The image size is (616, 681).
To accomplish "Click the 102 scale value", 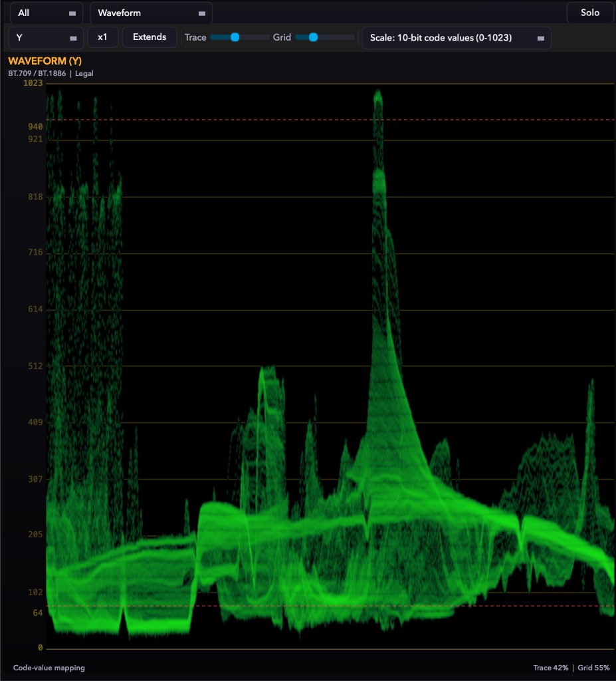I will [35, 593].
